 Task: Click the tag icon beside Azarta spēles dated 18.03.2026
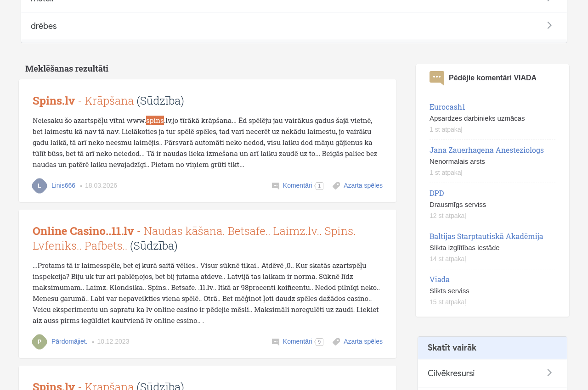tap(336, 186)
